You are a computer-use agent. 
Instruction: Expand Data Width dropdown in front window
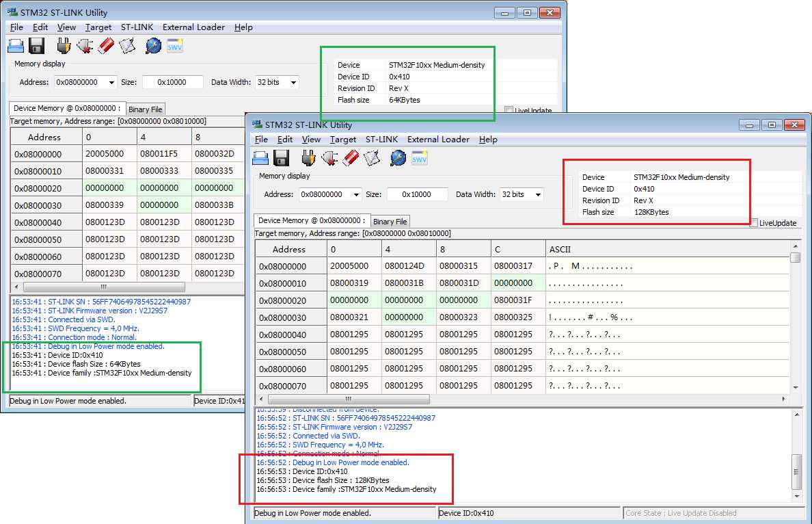[x=538, y=195]
